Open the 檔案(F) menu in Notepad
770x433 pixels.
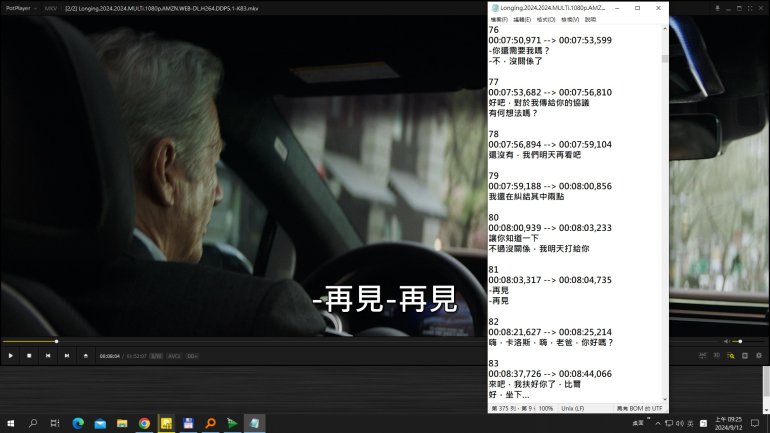pos(499,20)
